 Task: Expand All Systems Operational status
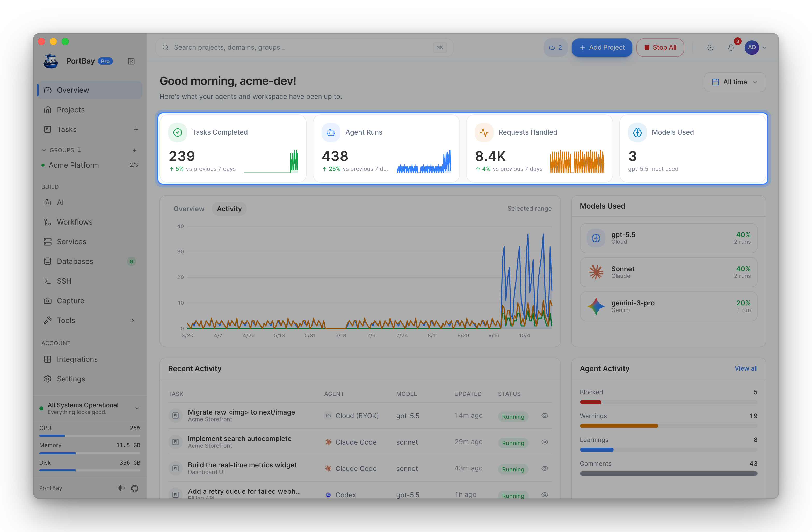coord(137,408)
